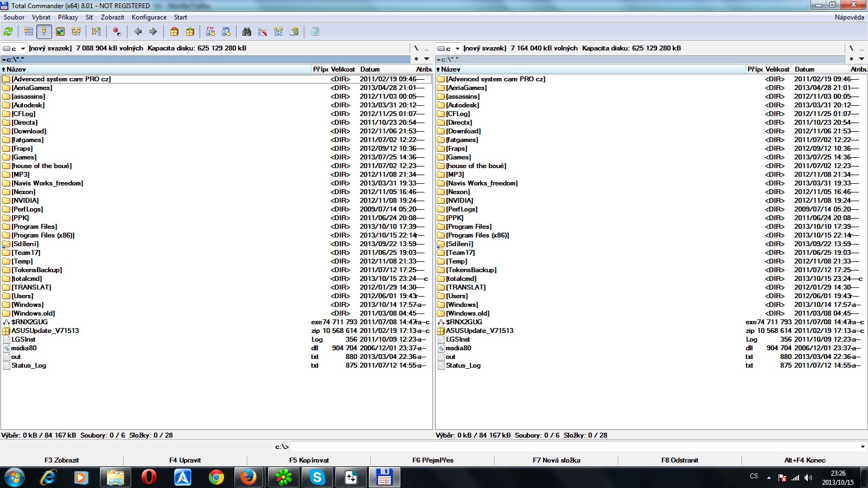Open the Nápověda help menu
Viewport: 868px width, 488px height.
point(850,17)
